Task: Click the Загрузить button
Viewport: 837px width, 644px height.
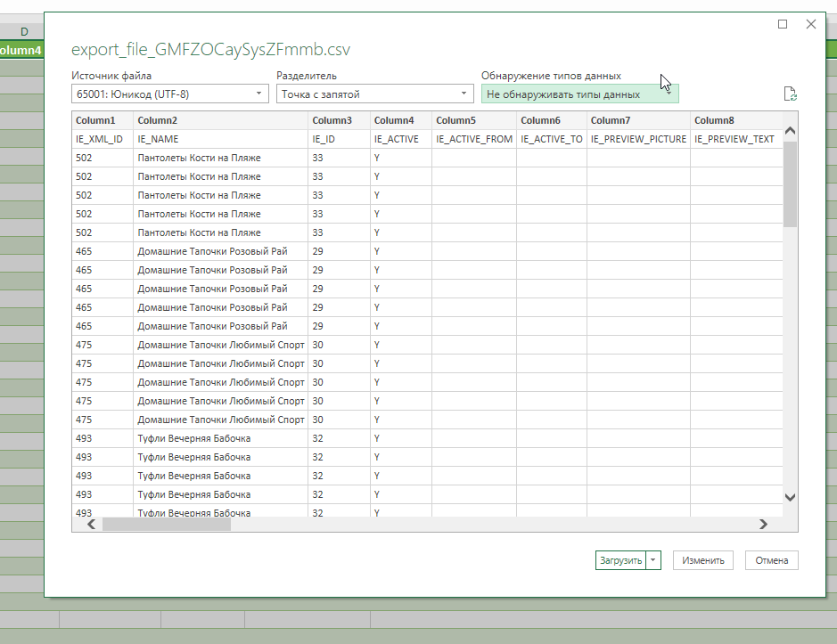Action: coord(620,560)
